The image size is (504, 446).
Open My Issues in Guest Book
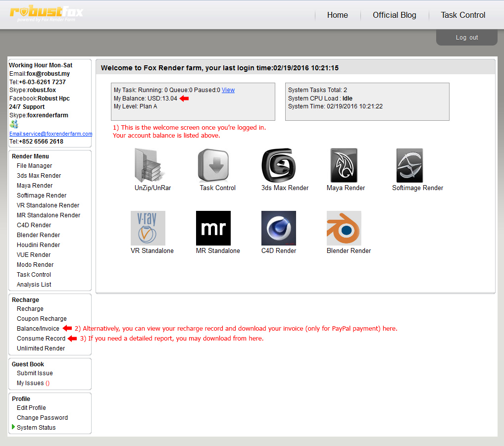click(x=33, y=383)
